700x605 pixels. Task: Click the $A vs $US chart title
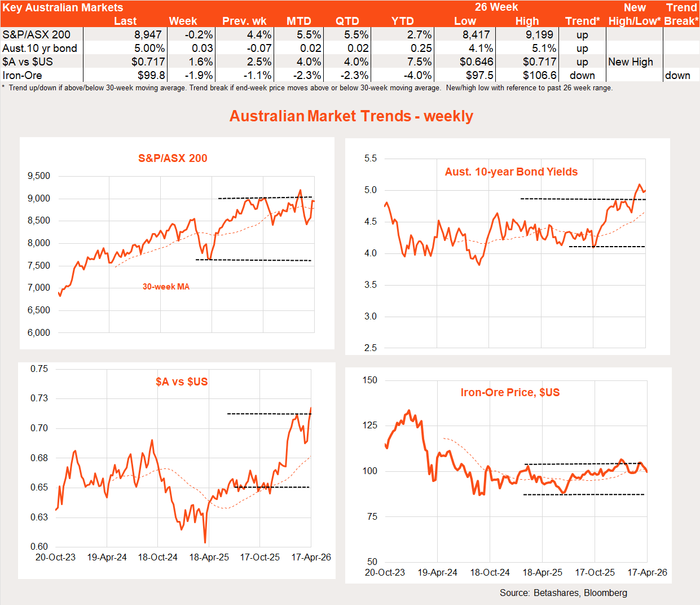click(x=182, y=382)
